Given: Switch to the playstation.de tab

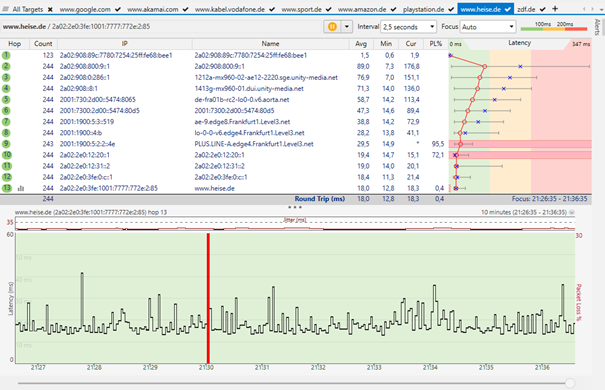Looking at the screenshot, I should tap(423, 9).
